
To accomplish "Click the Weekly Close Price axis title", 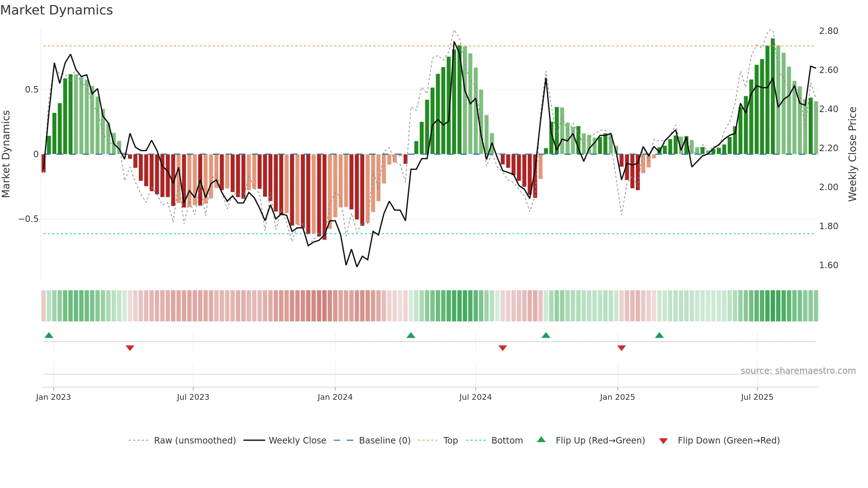I will [852, 154].
